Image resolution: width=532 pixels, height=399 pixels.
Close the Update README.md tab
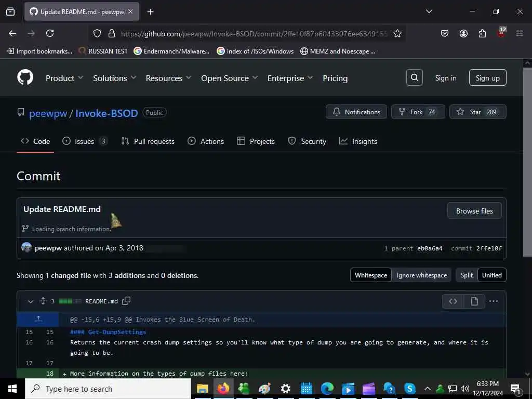point(130,11)
